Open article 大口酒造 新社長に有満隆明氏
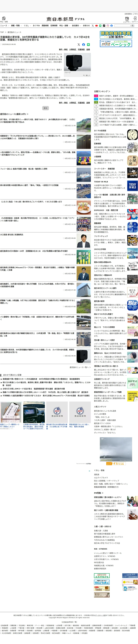 click(x=12, y=235)
